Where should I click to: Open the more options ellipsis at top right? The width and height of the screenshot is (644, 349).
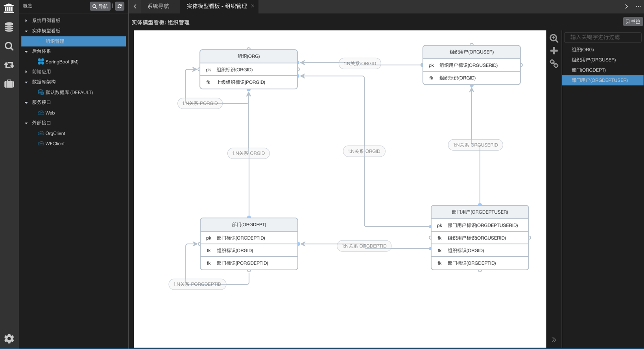pyautogui.click(x=638, y=6)
